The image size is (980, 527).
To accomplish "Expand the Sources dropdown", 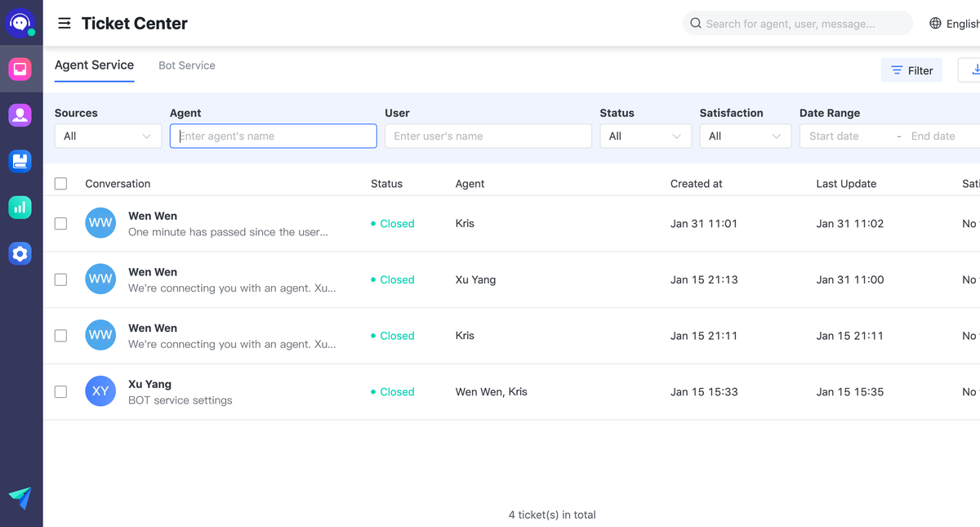I will pyautogui.click(x=108, y=136).
